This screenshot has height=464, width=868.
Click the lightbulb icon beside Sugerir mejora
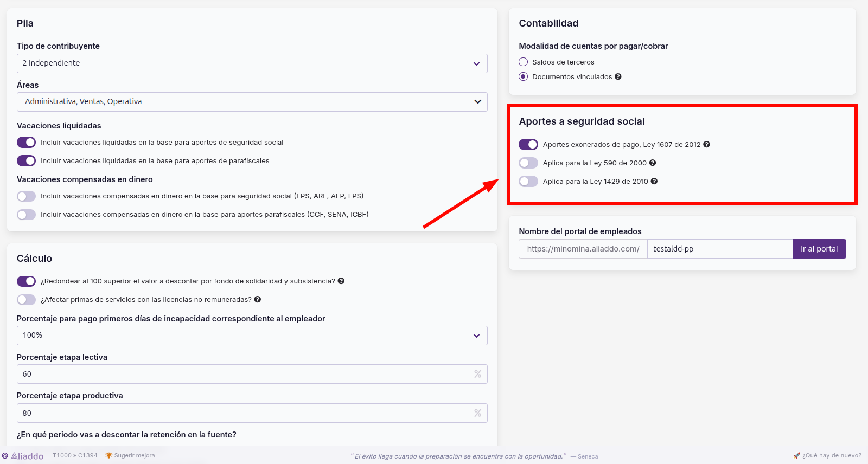point(108,455)
